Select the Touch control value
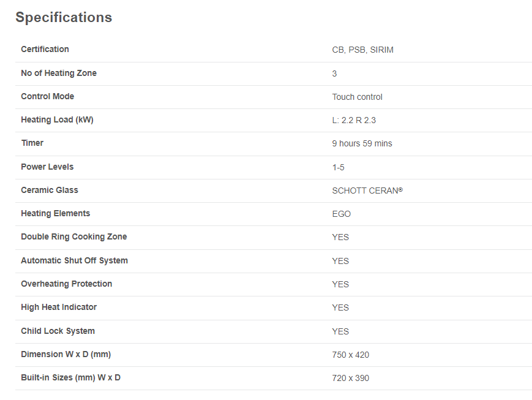Screen dimensions: 532x400 click(x=357, y=97)
